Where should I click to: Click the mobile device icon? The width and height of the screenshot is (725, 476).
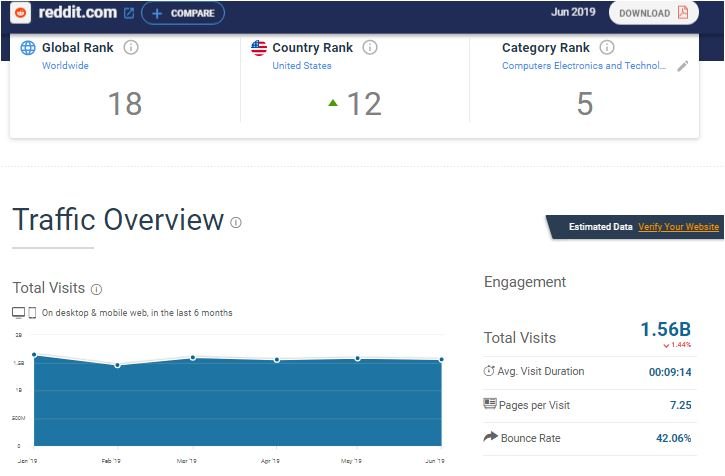tap(32, 313)
